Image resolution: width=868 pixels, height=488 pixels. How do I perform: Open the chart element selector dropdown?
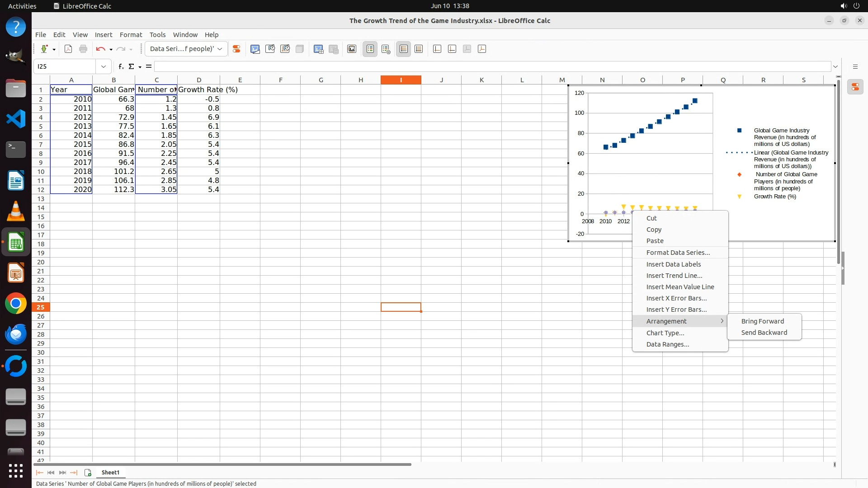coord(220,49)
